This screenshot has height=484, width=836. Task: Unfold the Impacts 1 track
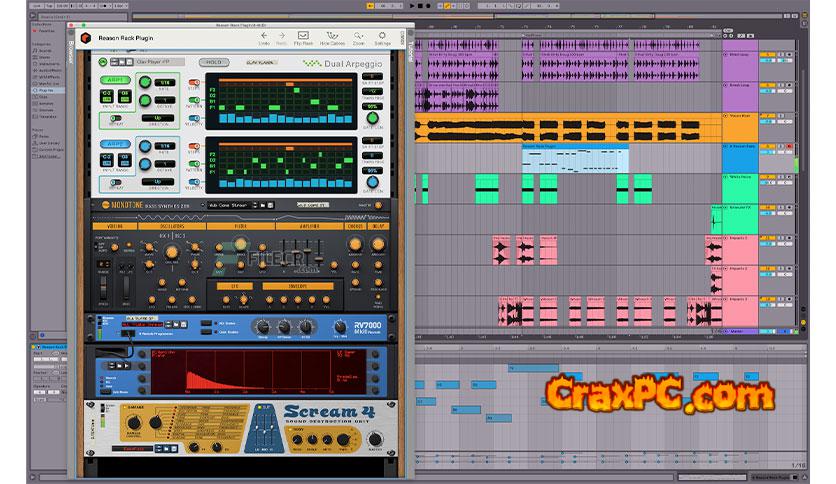point(725,238)
